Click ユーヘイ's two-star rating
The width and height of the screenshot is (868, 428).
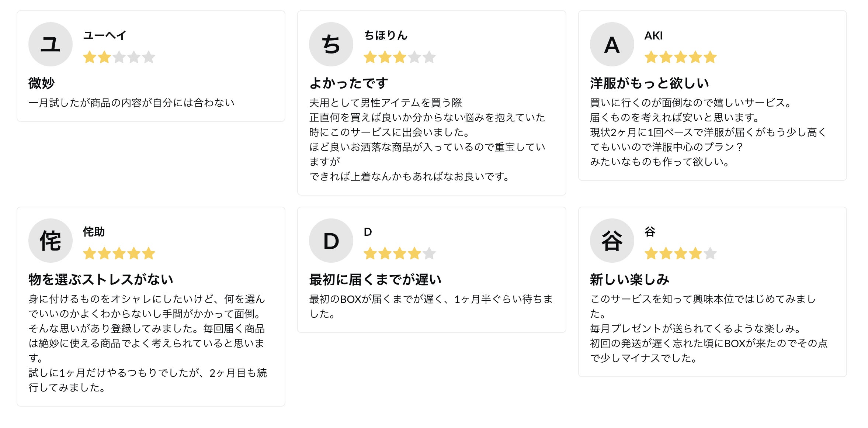[119, 57]
